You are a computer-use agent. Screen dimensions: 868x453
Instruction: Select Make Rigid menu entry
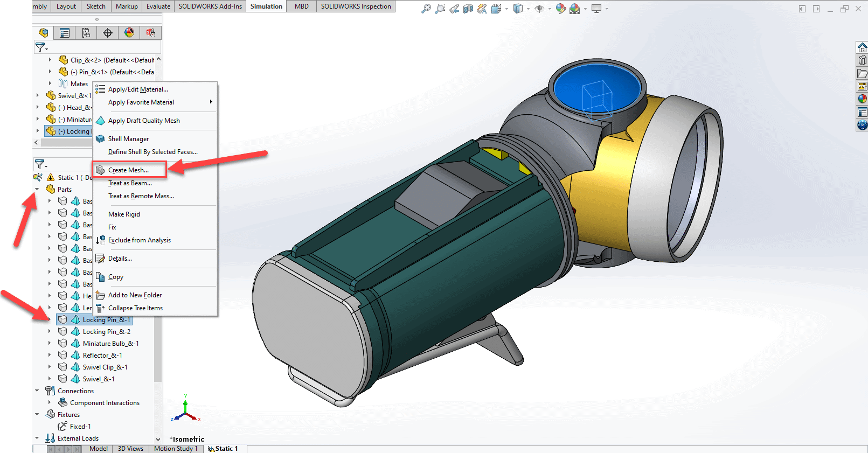[124, 214]
